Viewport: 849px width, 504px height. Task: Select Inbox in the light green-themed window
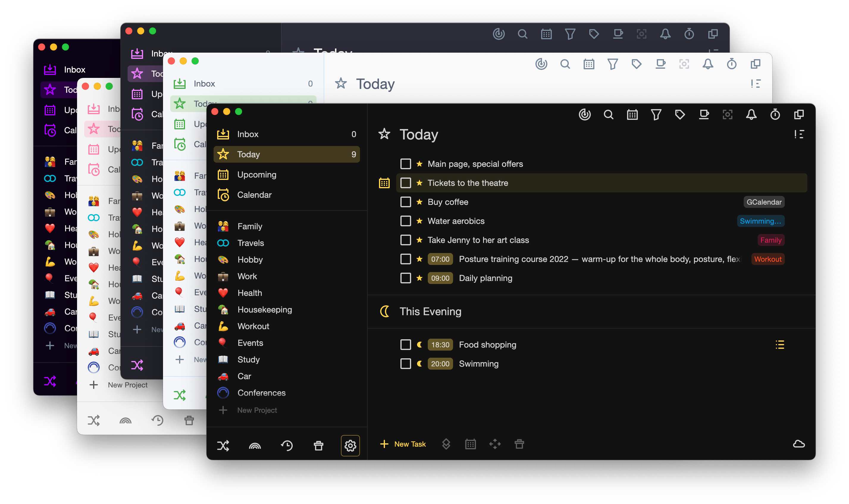243,84
